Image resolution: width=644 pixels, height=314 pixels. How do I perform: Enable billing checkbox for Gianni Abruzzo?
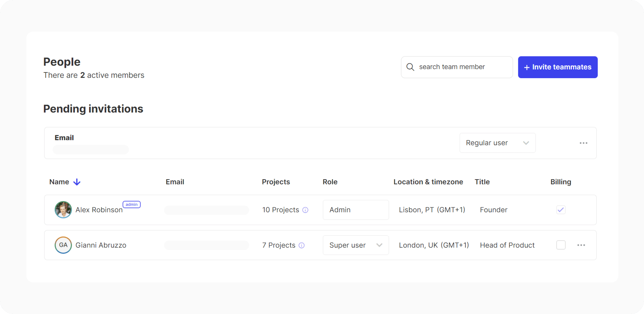(561, 245)
